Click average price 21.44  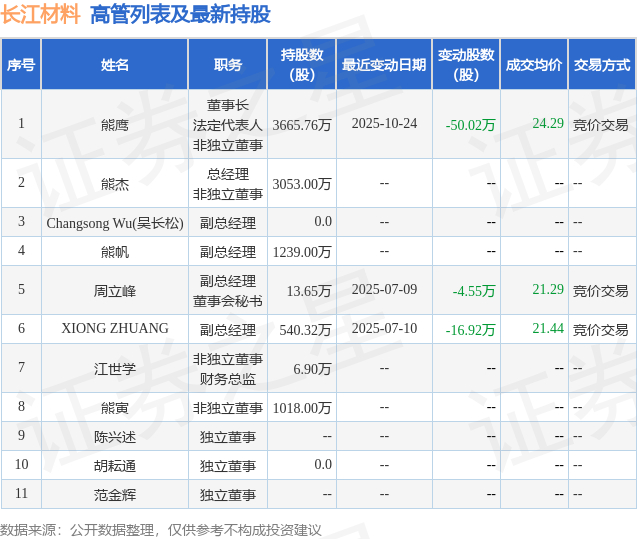[x=548, y=328]
